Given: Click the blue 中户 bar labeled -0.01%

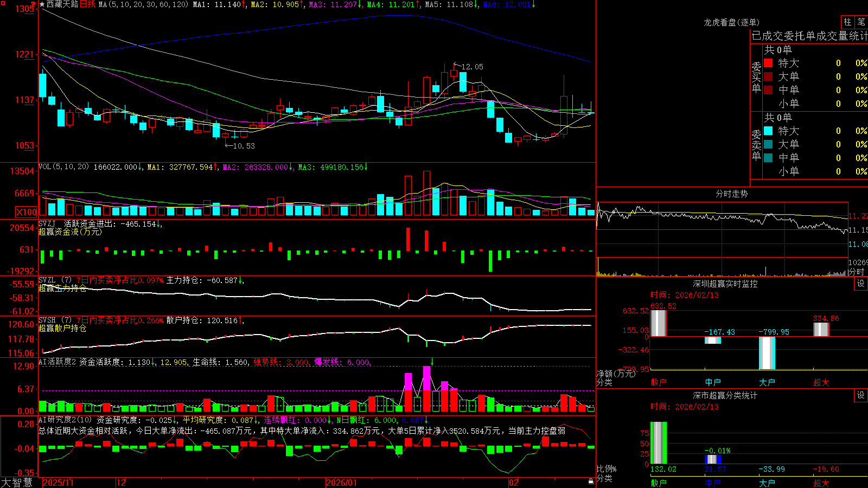Looking at the screenshot, I should 712,459.
